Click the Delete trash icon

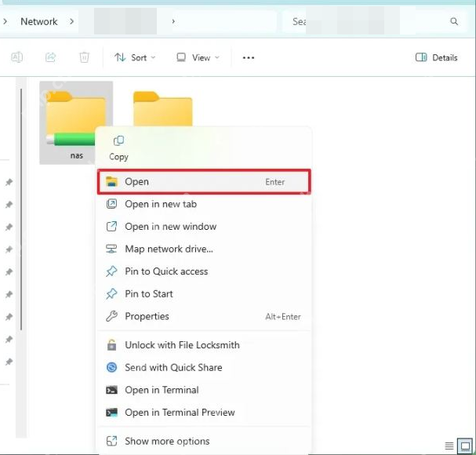(84, 57)
